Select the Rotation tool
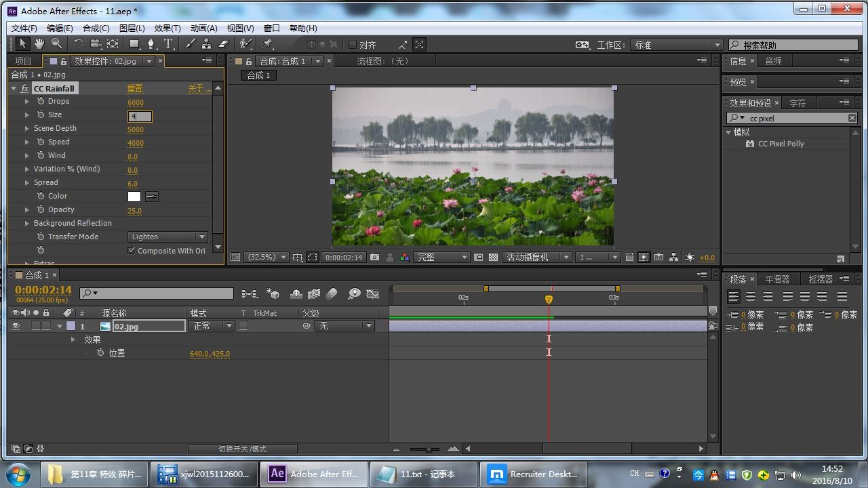This screenshot has height=488, width=868. click(x=79, y=44)
